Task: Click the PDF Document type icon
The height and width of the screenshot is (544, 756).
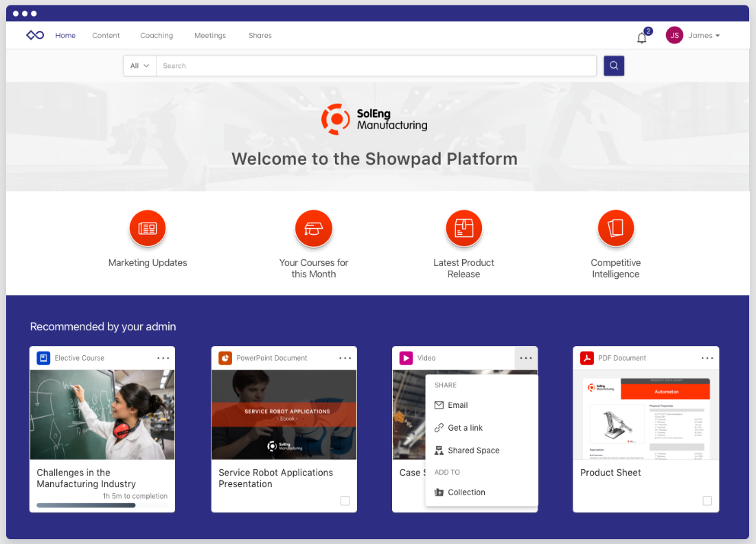Action: point(587,358)
